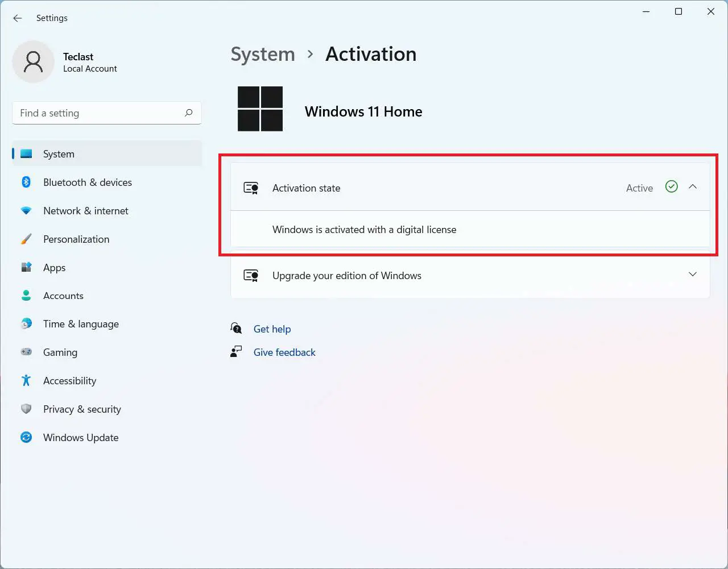Screen dimensions: 728x569
Task: Click the green Active status checkmark
Action: click(671, 186)
